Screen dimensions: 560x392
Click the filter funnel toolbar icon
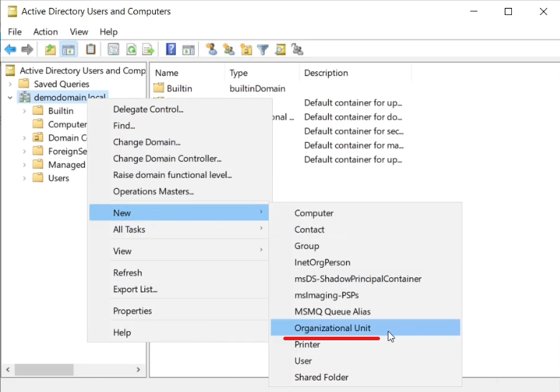click(263, 50)
